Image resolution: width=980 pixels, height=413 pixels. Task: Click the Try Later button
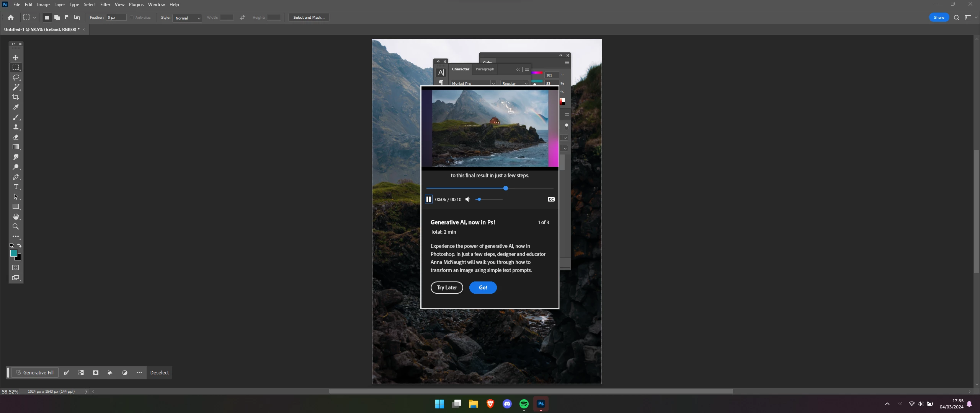(x=447, y=288)
